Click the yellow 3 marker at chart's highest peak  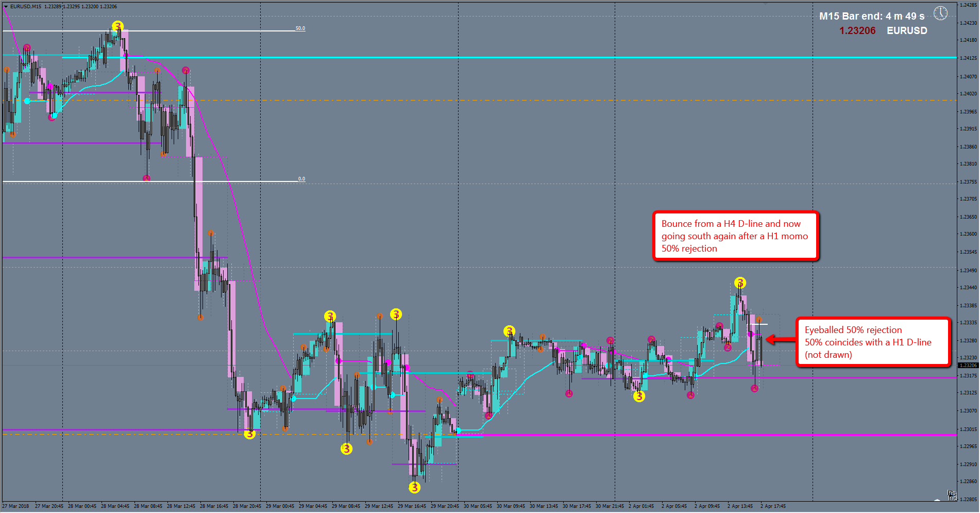[118, 26]
